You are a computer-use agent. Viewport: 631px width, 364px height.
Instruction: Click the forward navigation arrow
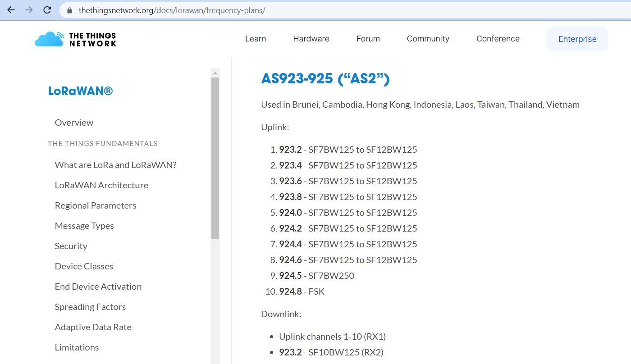28,9
